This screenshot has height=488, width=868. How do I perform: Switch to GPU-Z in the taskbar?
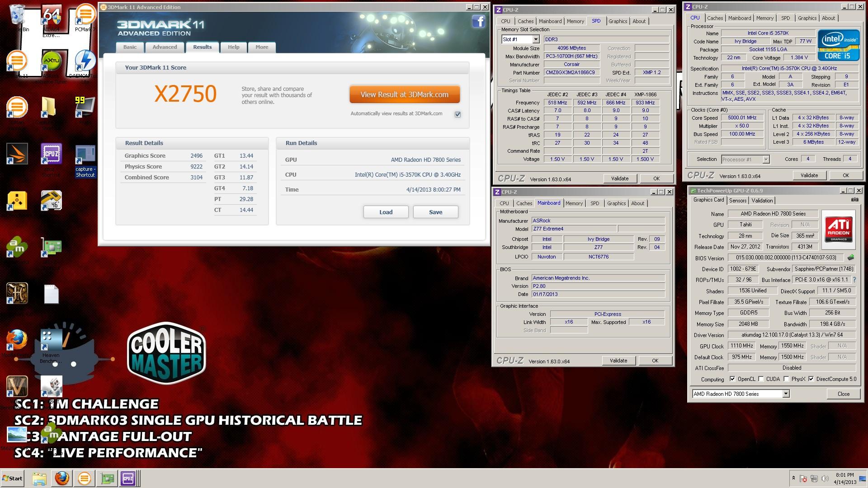coord(107,478)
